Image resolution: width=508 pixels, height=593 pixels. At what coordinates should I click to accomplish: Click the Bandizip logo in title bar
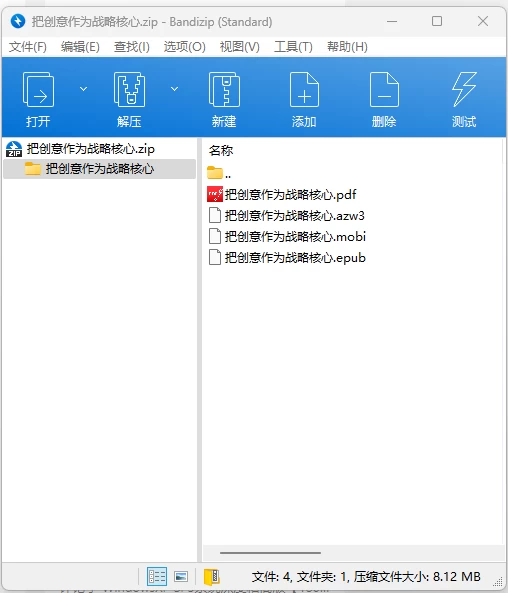(x=18, y=21)
